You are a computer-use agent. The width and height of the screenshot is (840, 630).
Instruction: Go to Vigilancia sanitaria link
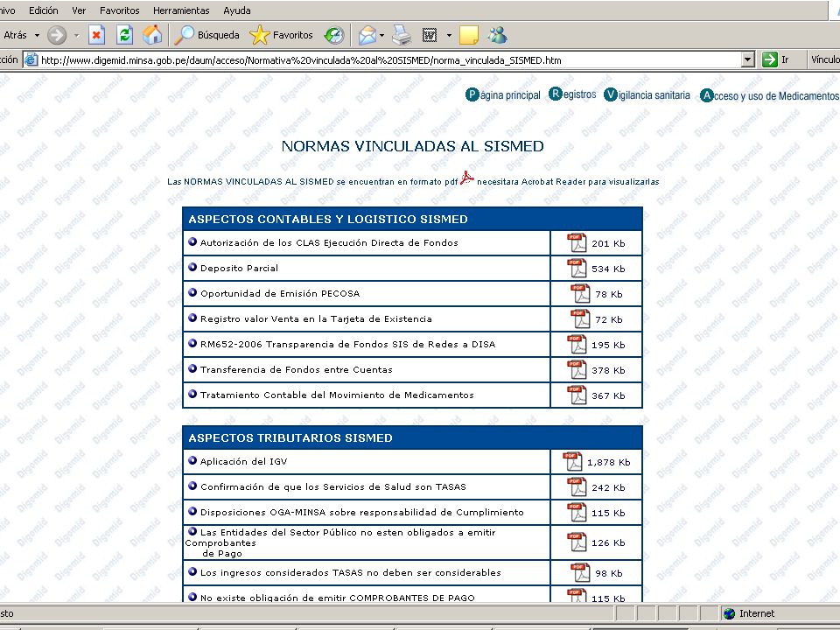(647, 94)
